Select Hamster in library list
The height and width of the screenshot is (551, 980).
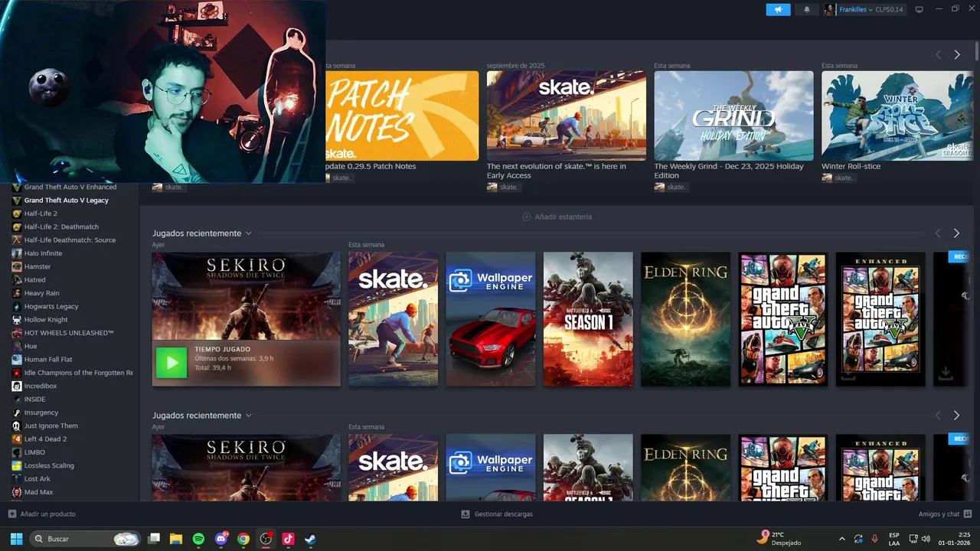(x=38, y=266)
